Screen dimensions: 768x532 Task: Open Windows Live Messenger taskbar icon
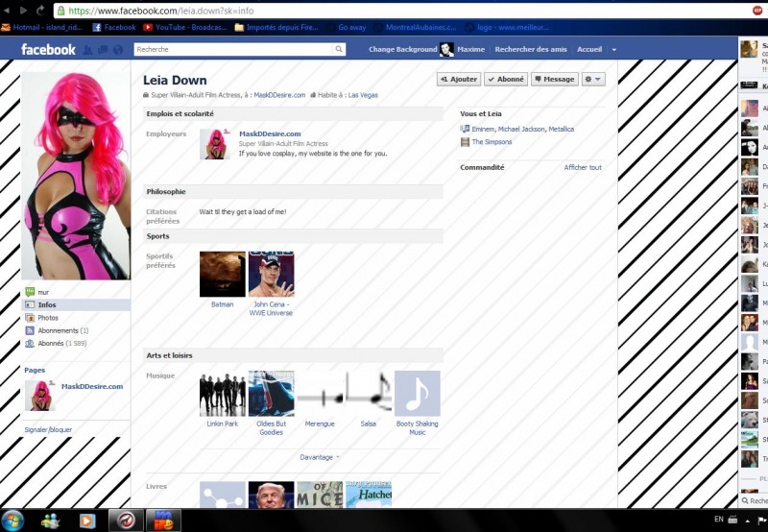click(x=51, y=520)
